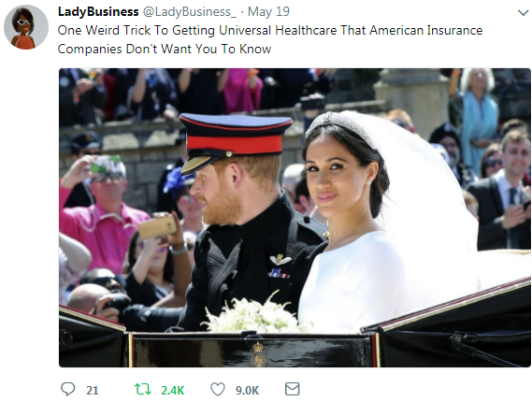Open the LadyBusiness display name link
Image resolution: width=532 pixels, height=402 pixels.
[98, 11]
